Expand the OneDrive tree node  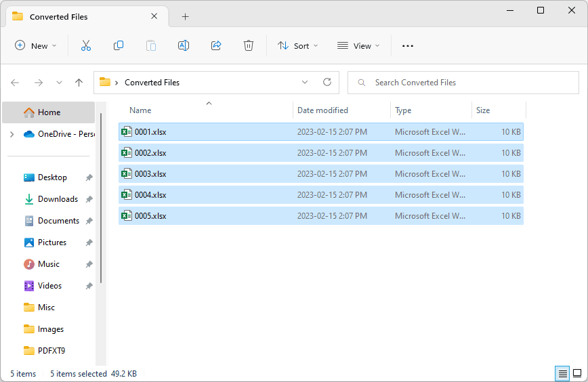12,134
